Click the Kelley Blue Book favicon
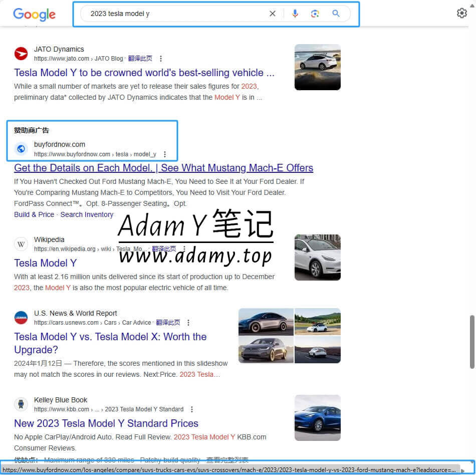The height and width of the screenshot is (475, 476). coord(21,404)
